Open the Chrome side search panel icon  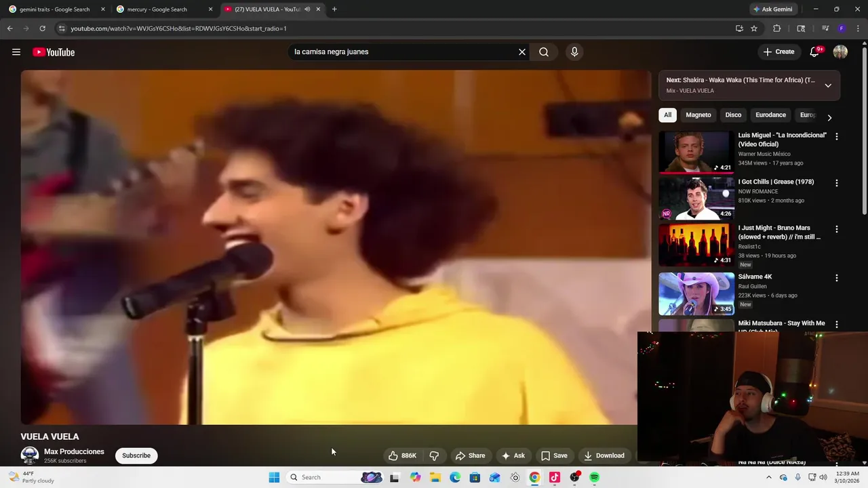[801, 28]
